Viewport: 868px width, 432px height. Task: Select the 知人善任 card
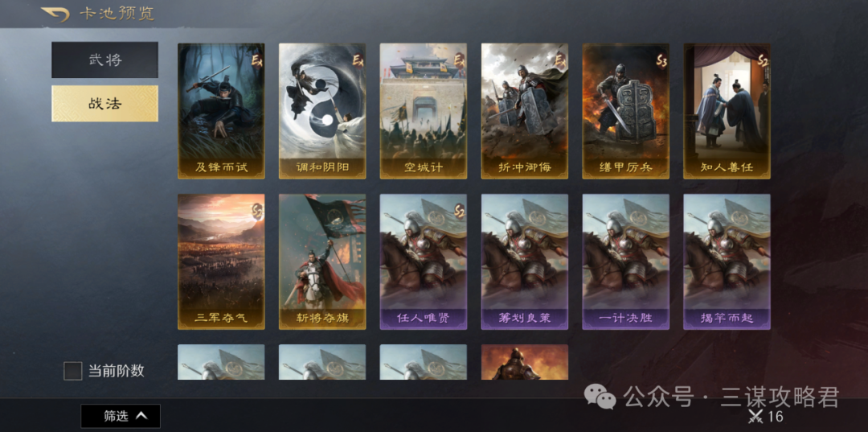click(727, 111)
